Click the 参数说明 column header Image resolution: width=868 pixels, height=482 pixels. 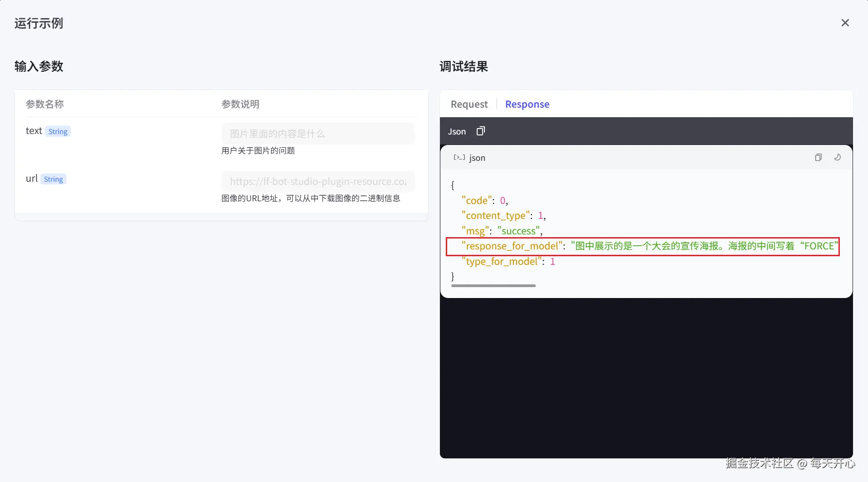coord(240,104)
